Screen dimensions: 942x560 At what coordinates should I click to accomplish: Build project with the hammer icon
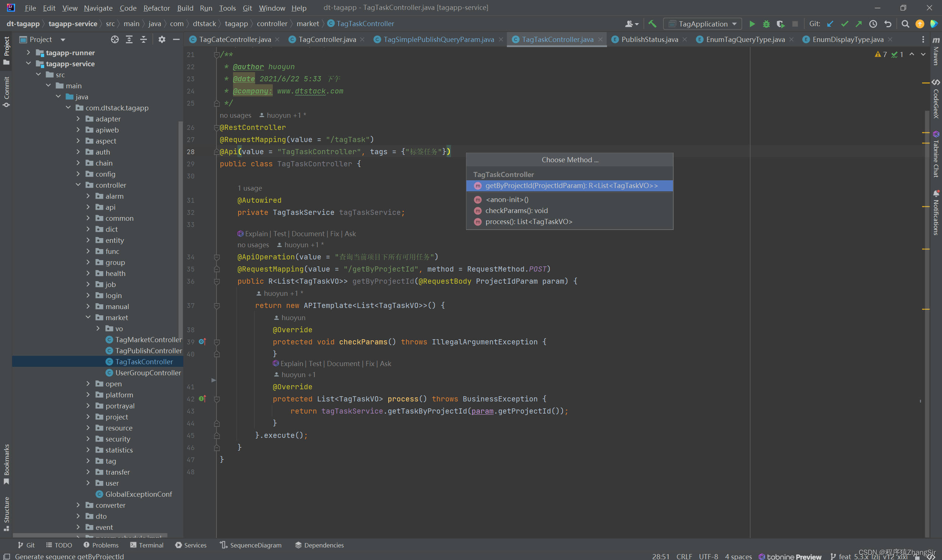[x=652, y=24]
